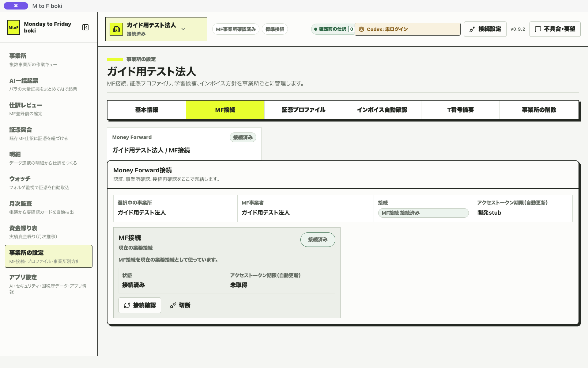Click the 接続済み badge in Money Forward card
The width and height of the screenshot is (588, 368).
click(243, 137)
